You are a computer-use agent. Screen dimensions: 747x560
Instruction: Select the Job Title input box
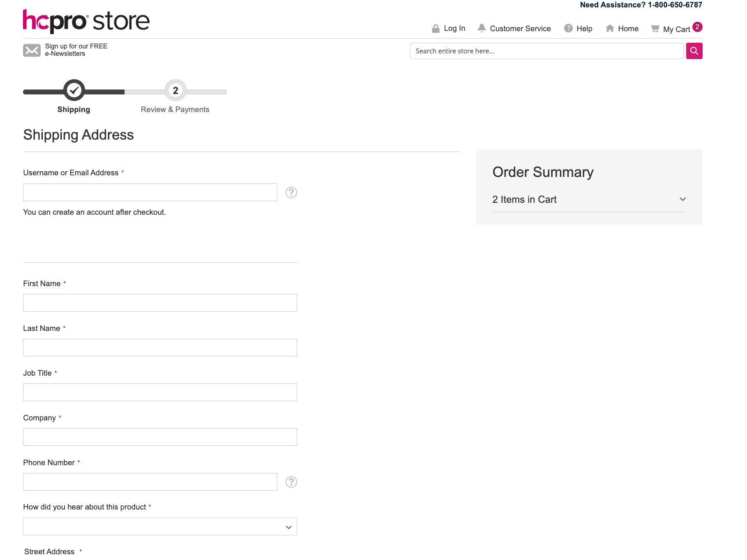point(160,392)
